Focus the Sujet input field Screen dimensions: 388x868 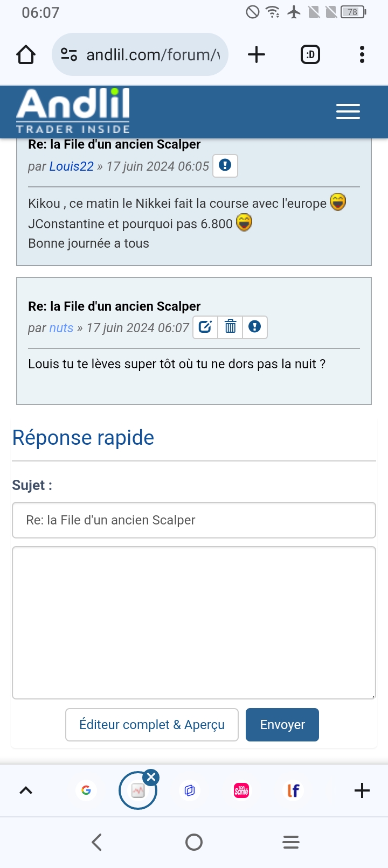point(194,520)
